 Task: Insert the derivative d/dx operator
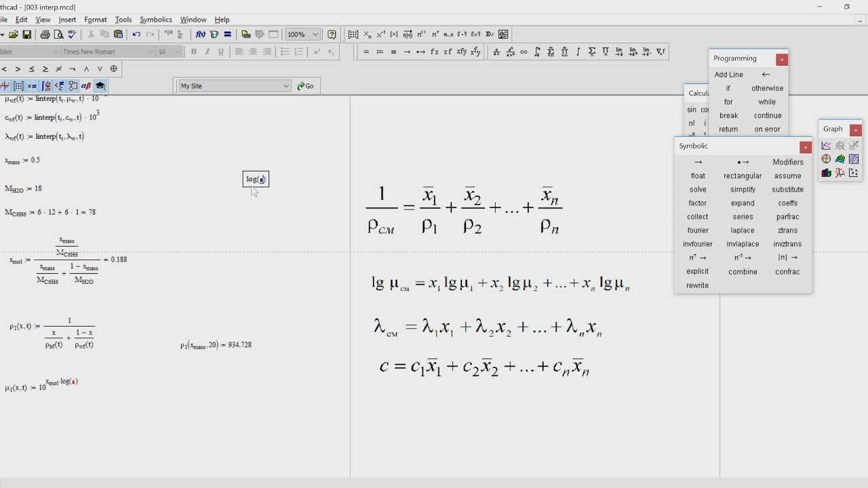[496, 52]
